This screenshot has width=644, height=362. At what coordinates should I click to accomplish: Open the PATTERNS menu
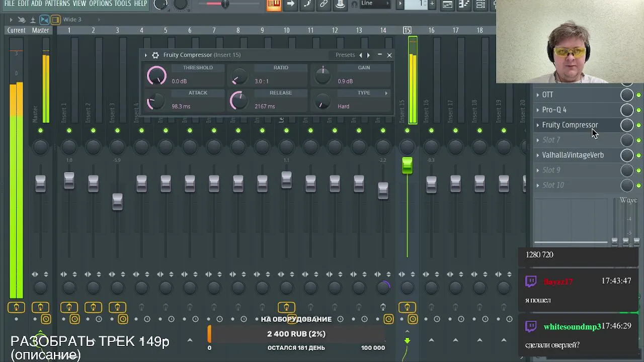pyautogui.click(x=57, y=4)
